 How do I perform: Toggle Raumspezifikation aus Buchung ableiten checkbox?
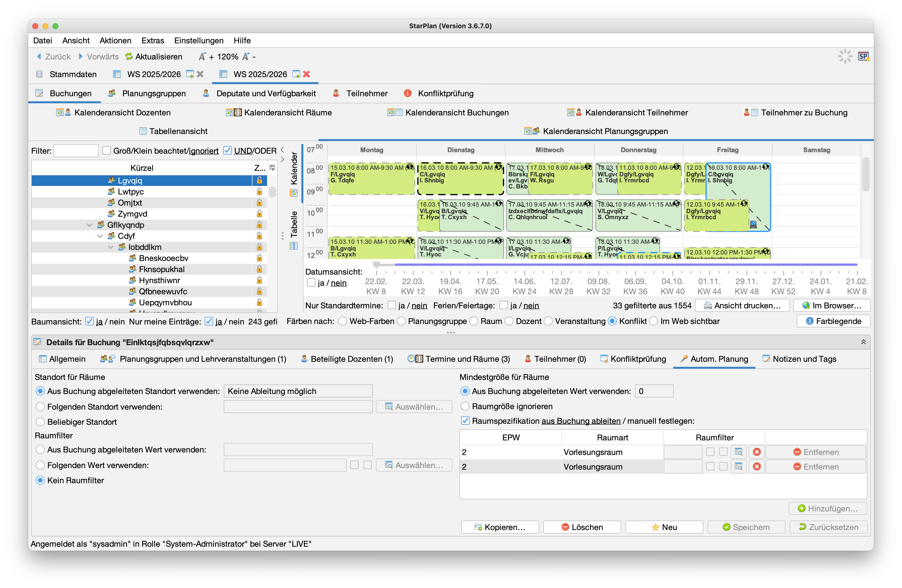click(x=465, y=421)
